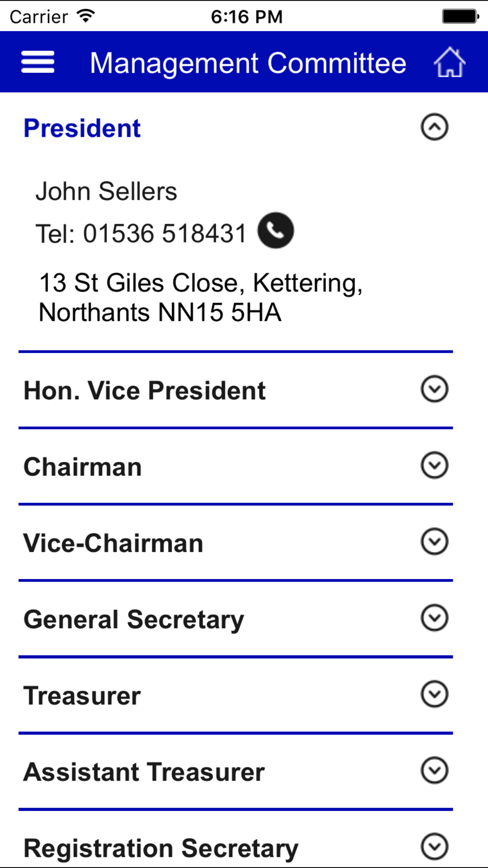This screenshot has height=868, width=488.
Task: Tap the phone call icon
Action: [276, 230]
